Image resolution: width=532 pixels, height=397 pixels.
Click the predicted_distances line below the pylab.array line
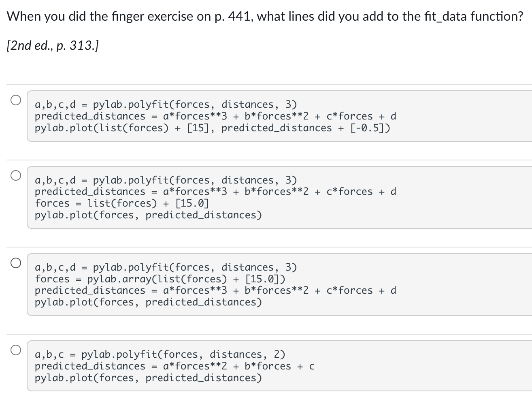[215, 290]
